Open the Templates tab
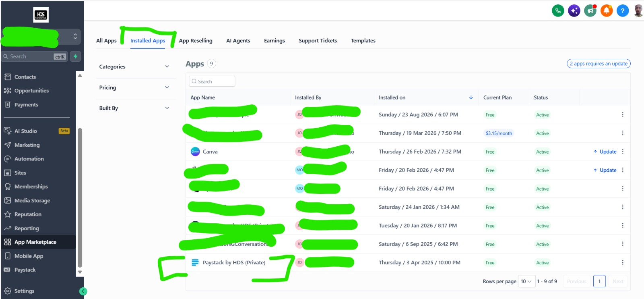This screenshot has width=644, height=299. pyautogui.click(x=363, y=41)
